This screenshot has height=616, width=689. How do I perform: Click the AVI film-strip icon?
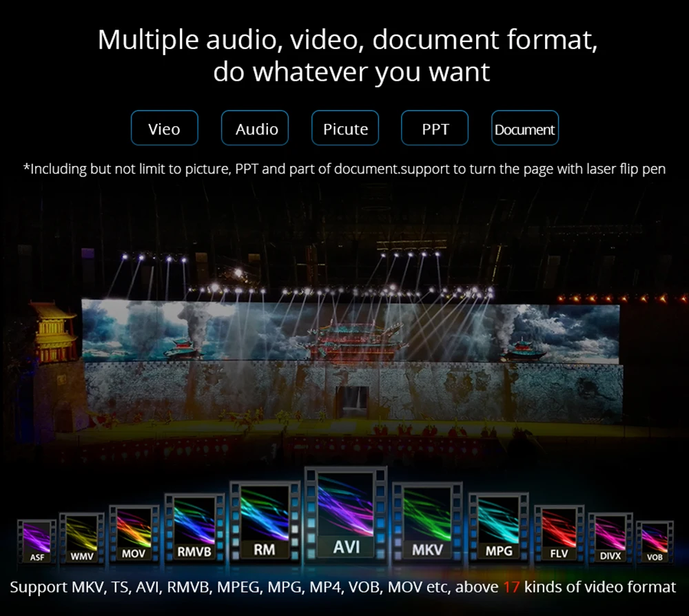coord(346,515)
